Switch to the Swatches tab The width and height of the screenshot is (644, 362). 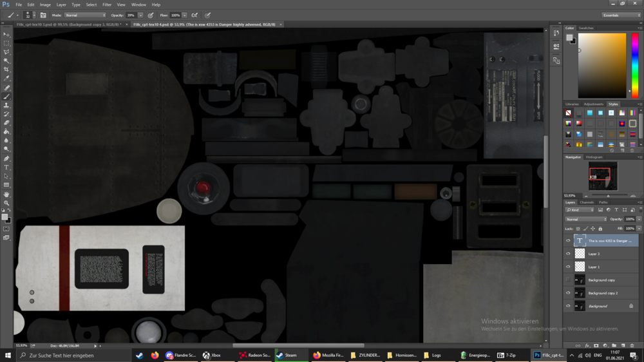click(586, 28)
